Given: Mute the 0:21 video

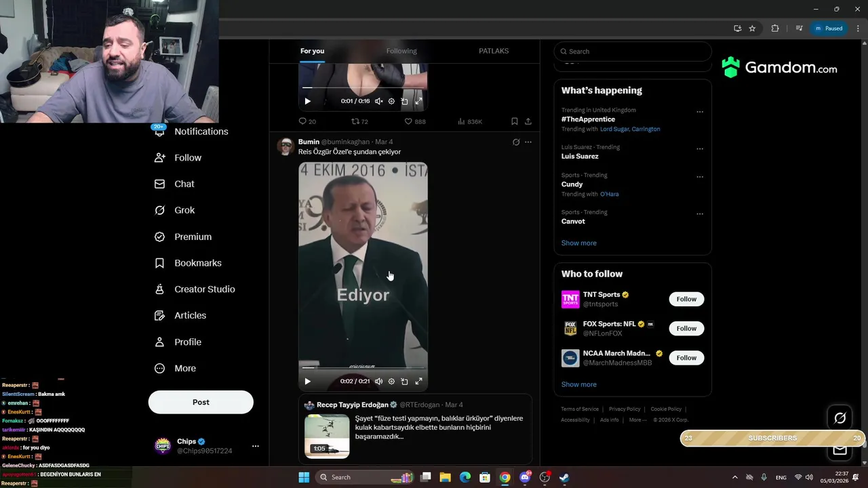Looking at the screenshot, I should click(378, 382).
